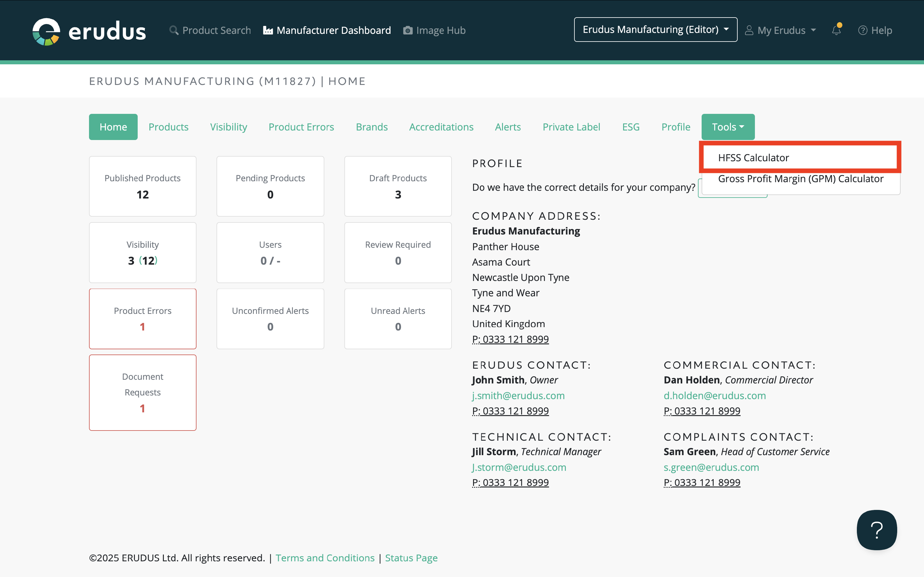Select HFSS Calculator from Tools menu
Image resolution: width=924 pixels, height=577 pixels.
tap(753, 158)
